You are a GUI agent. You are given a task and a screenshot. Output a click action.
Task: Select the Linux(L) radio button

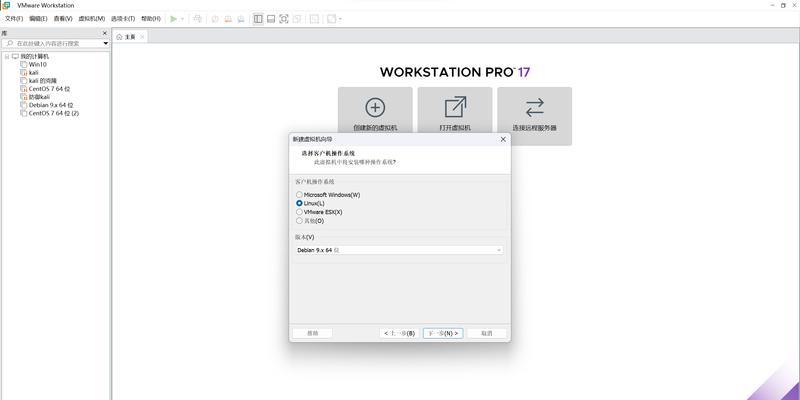(x=299, y=203)
